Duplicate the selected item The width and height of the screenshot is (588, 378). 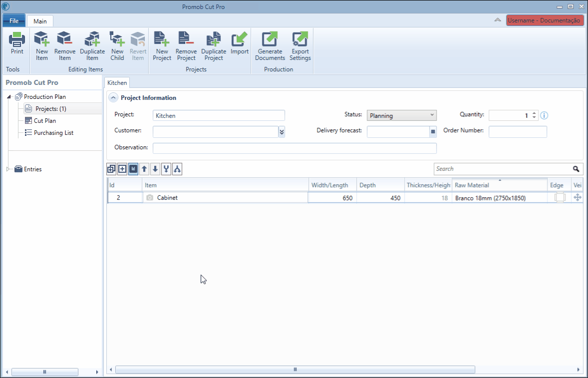pyautogui.click(x=92, y=46)
